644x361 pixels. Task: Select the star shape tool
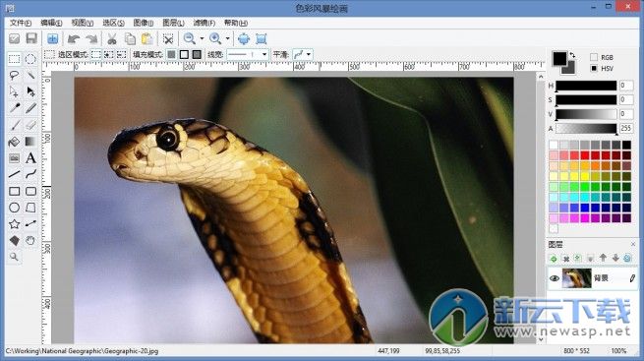pos(15,224)
